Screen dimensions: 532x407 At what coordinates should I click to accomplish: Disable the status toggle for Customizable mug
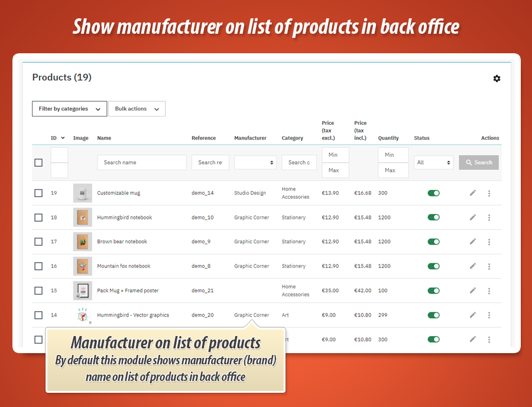(434, 193)
